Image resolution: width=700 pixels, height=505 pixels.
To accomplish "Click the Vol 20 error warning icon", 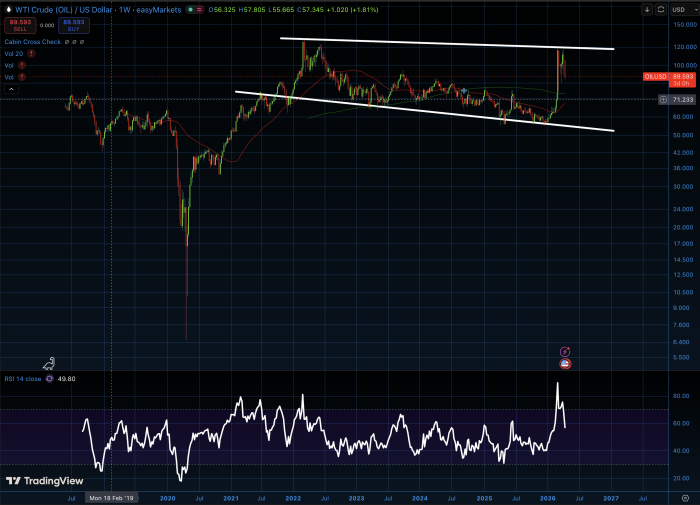I will tap(32, 54).
